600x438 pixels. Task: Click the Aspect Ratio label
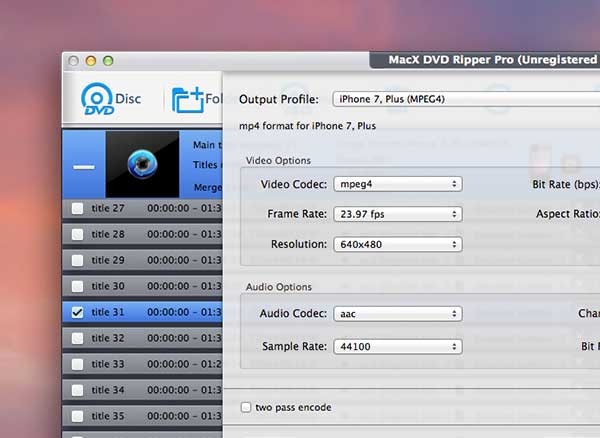(567, 214)
